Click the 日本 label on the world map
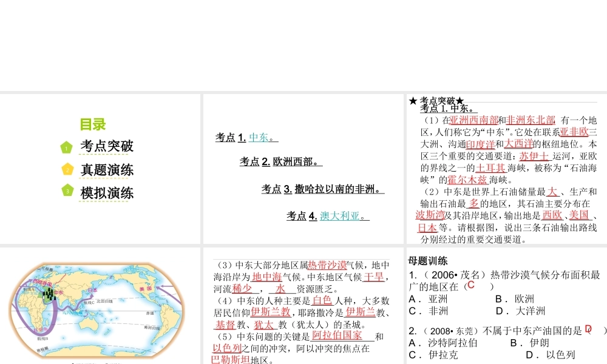 pyautogui.click(x=92, y=290)
